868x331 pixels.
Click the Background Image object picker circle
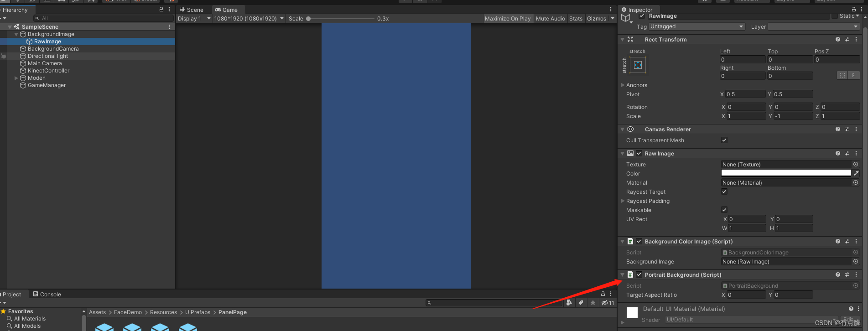[x=856, y=262]
